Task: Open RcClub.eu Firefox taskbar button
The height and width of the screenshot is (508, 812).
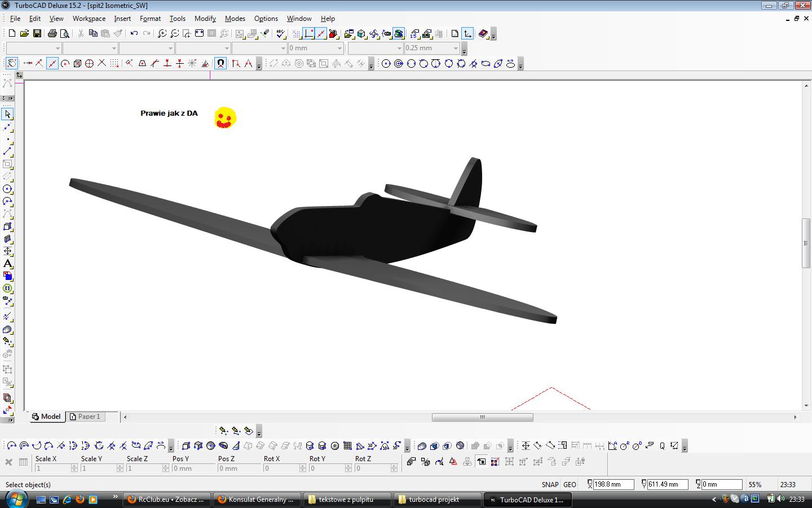Action: tap(167, 500)
